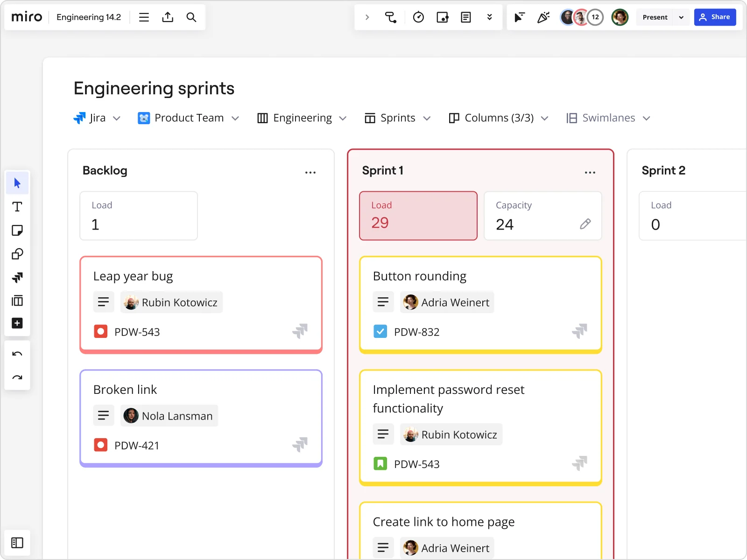Open Backlog column options menu
This screenshot has width=747, height=560.
[x=310, y=172]
